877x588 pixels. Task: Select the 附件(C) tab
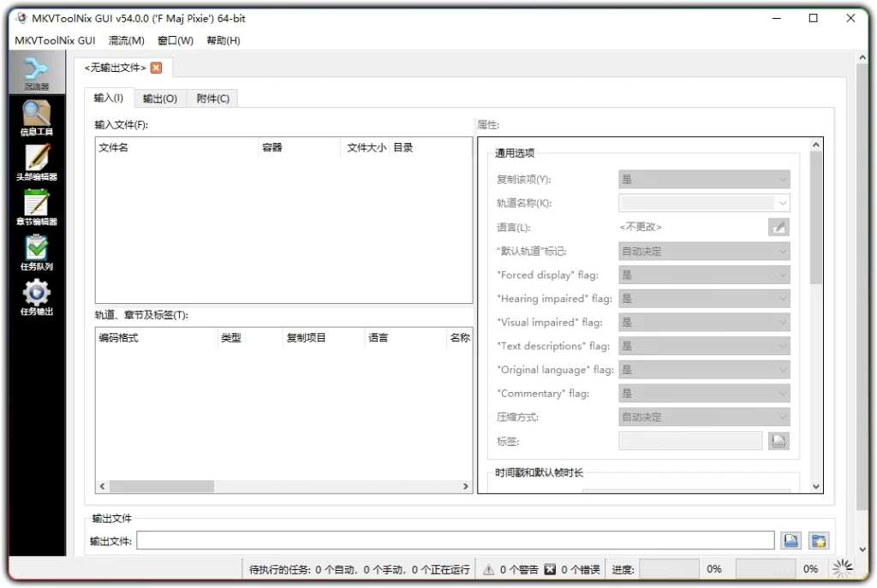212,98
